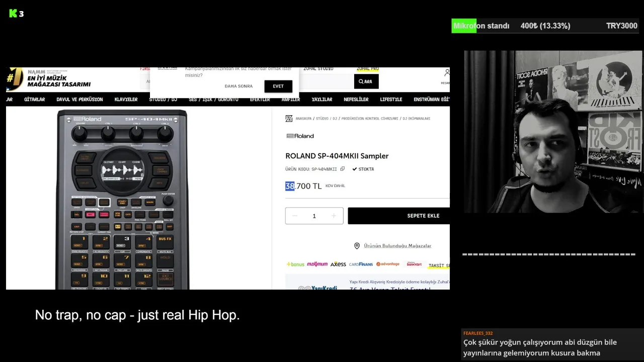Decrease quantity with minus button
This screenshot has width=644, height=362.
tap(295, 216)
